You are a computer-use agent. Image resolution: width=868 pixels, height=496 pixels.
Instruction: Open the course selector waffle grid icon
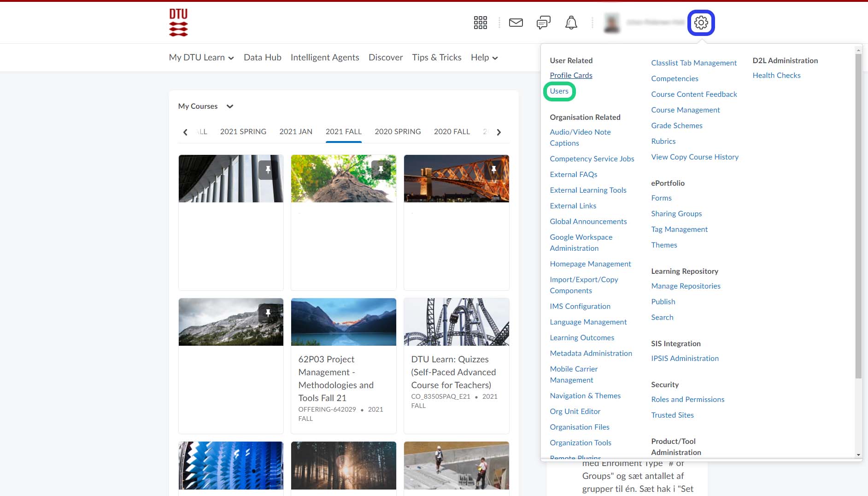[x=480, y=23]
